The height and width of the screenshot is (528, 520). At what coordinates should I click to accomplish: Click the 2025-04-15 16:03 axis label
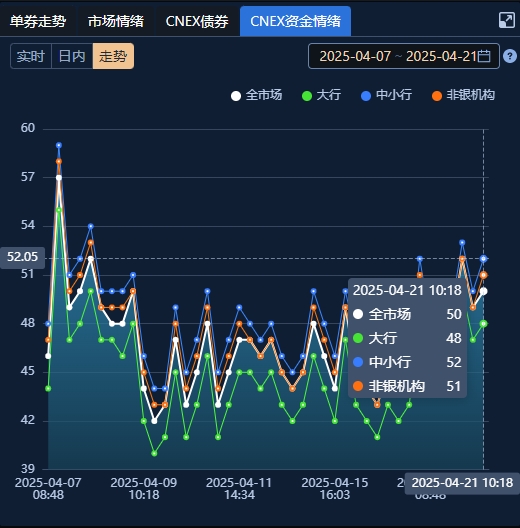point(335,489)
